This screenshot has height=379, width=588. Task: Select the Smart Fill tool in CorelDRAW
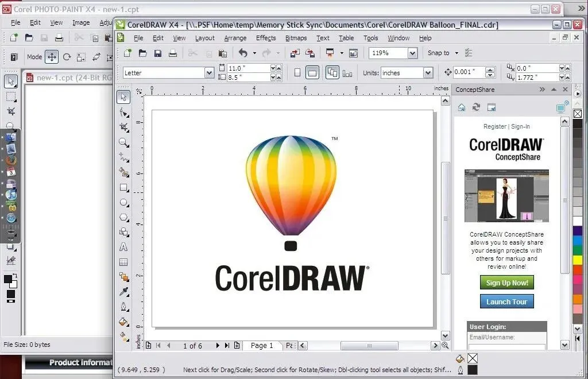[124, 172]
